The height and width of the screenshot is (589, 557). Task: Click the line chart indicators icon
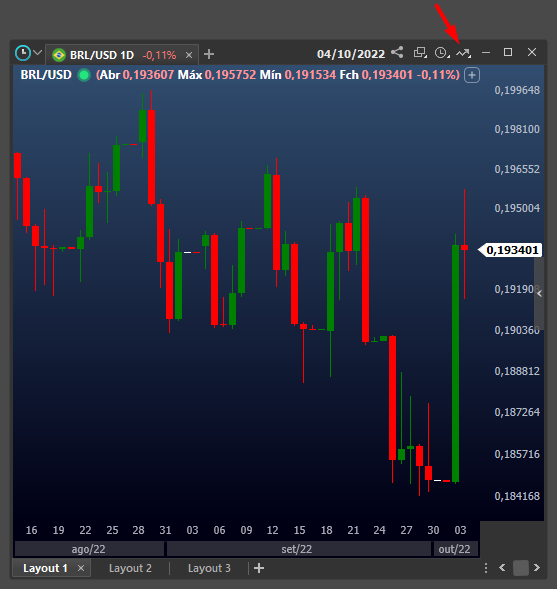[x=463, y=53]
